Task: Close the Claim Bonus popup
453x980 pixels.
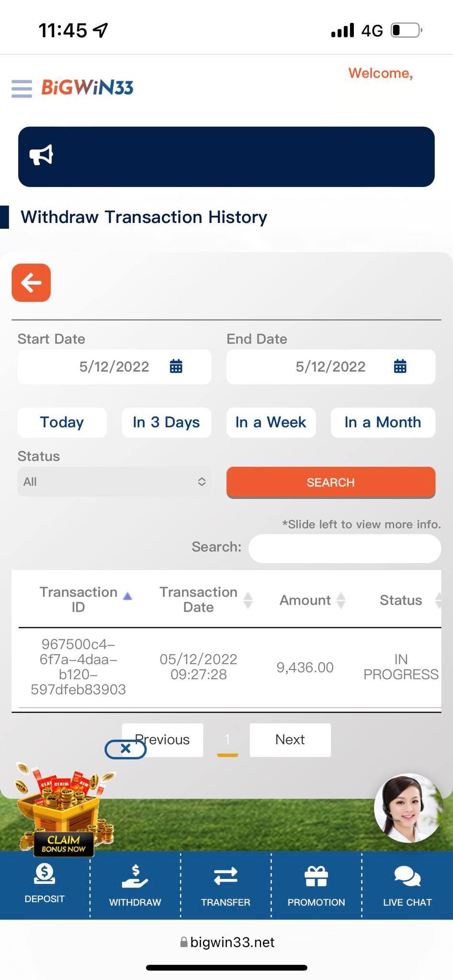Action: coord(125,749)
